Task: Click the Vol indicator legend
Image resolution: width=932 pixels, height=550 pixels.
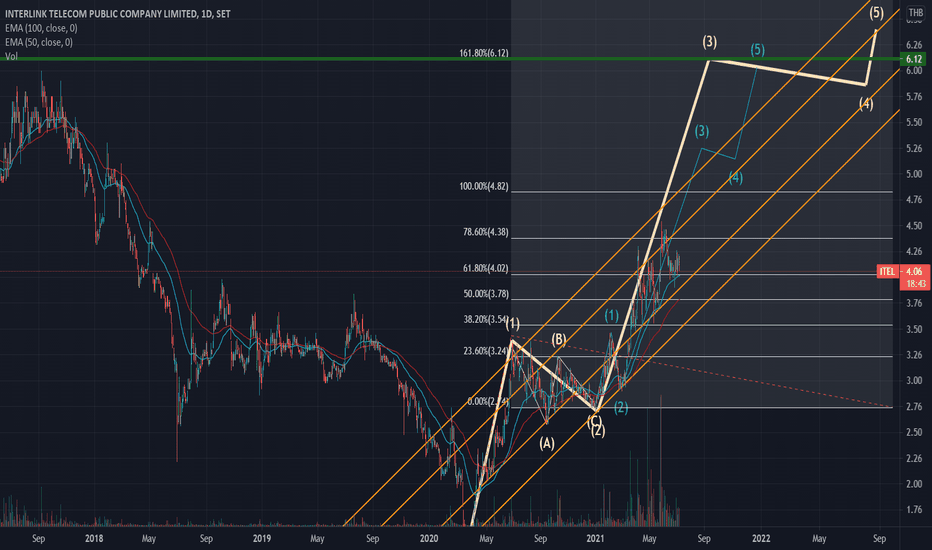Action: 11,56
